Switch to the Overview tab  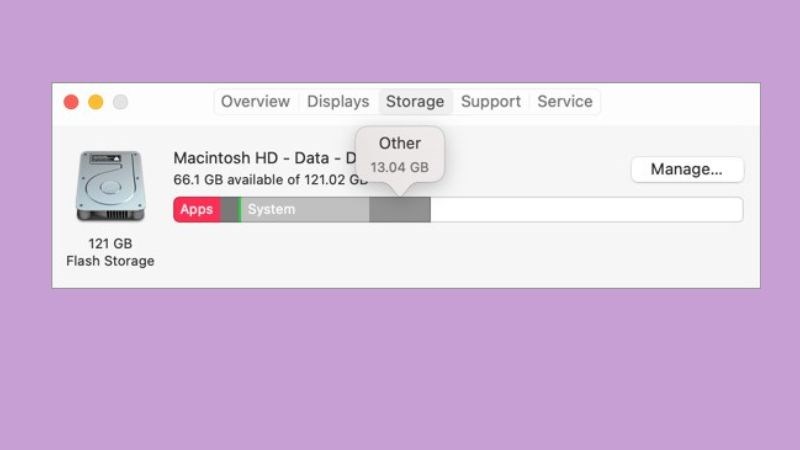click(255, 102)
